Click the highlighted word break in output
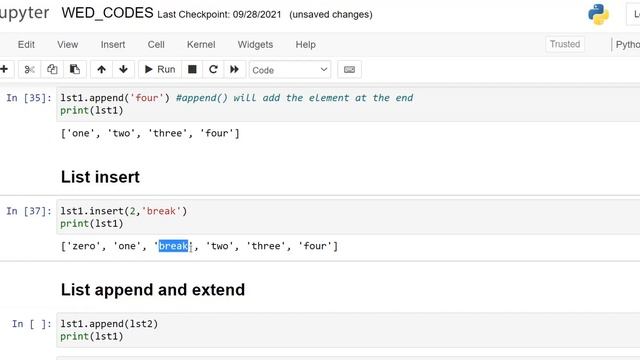This screenshot has height=360, width=640. tap(173, 246)
